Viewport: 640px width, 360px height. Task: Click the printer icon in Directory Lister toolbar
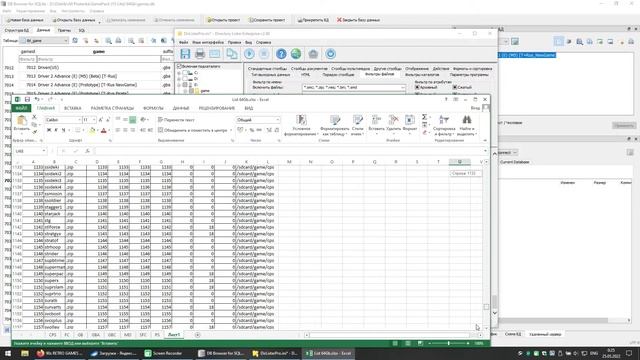[200, 54]
